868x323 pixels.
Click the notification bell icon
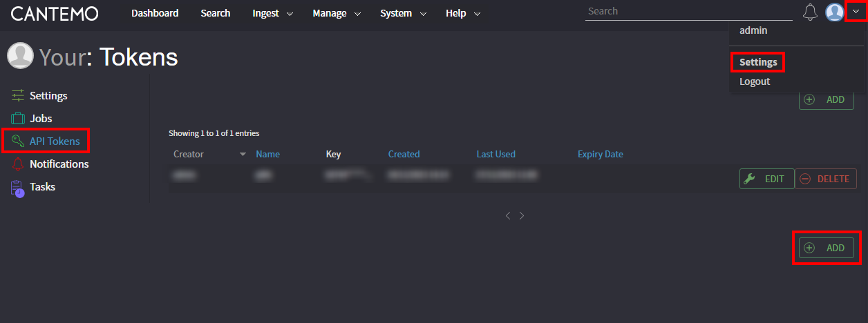[x=810, y=12]
